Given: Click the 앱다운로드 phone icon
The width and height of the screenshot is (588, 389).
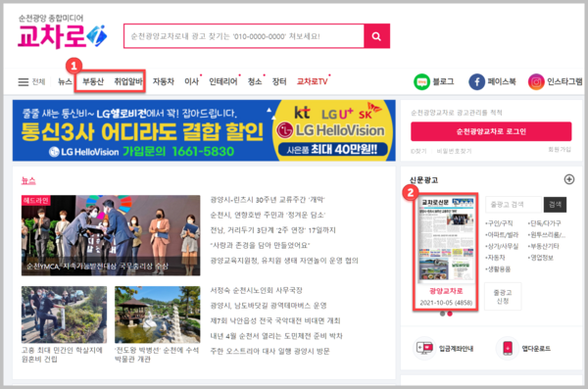Looking at the screenshot, I should [507, 348].
